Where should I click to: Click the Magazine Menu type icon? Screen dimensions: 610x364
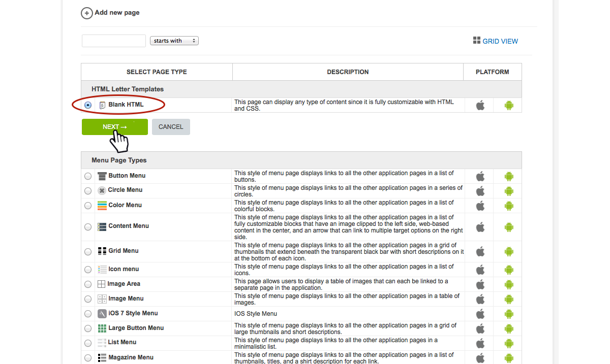(x=102, y=357)
